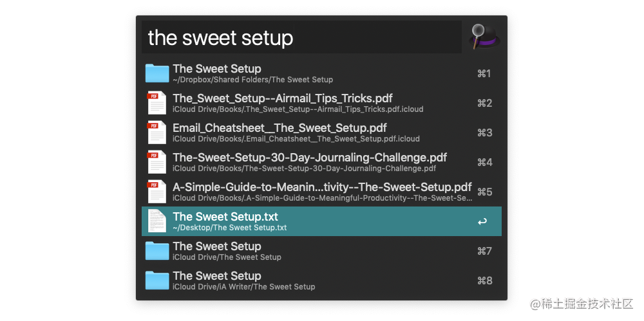Viewport: 644px width, 321px height.
Task: Click the Email_Cheatsheet PDF file icon
Action: (157, 132)
